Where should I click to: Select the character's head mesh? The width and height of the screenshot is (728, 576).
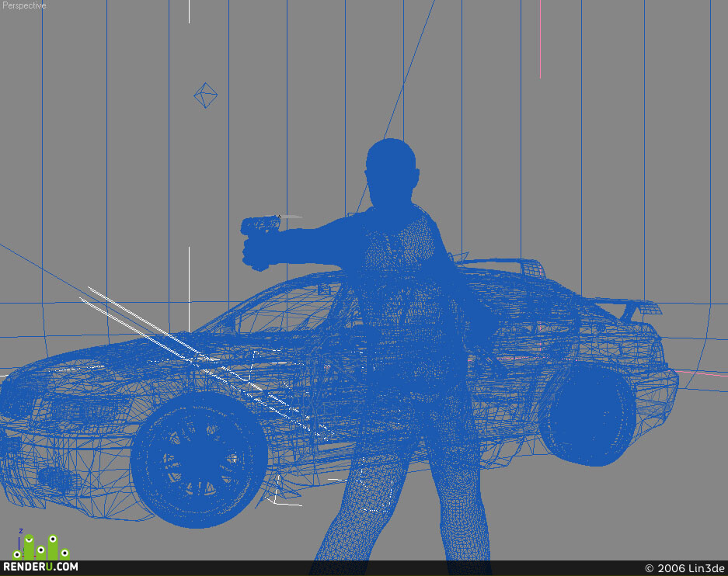point(391,172)
